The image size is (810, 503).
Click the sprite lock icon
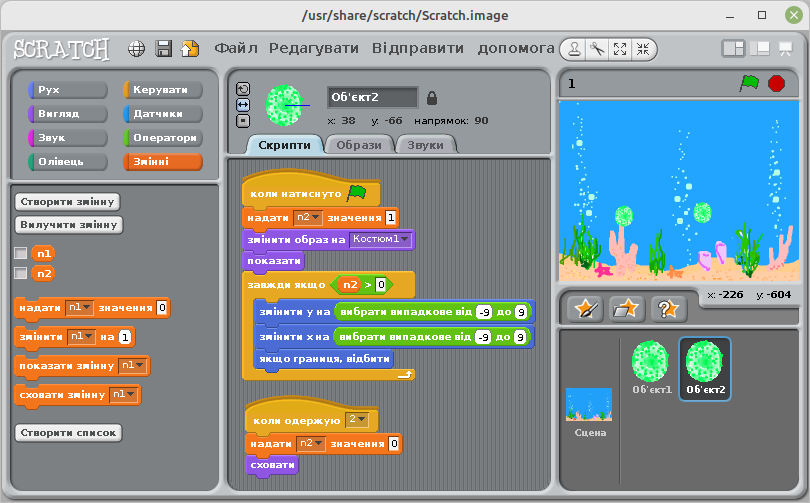tap(432, 98)
